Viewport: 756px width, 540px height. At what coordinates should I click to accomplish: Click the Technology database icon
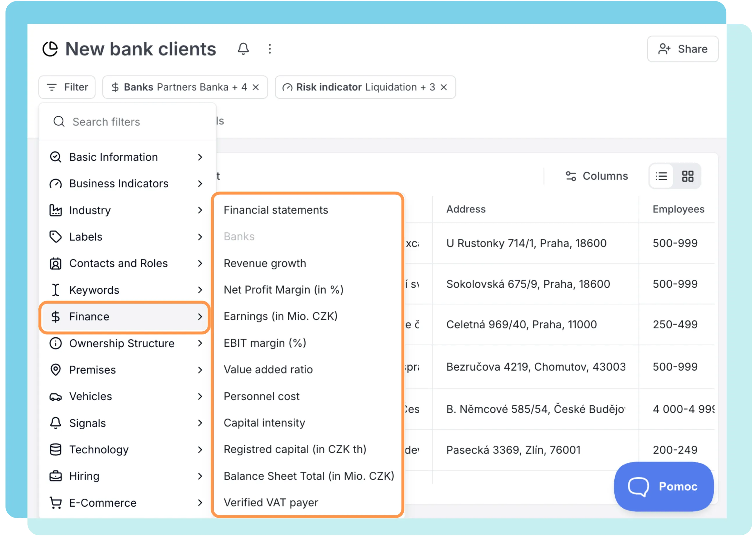tap(56, 450)
